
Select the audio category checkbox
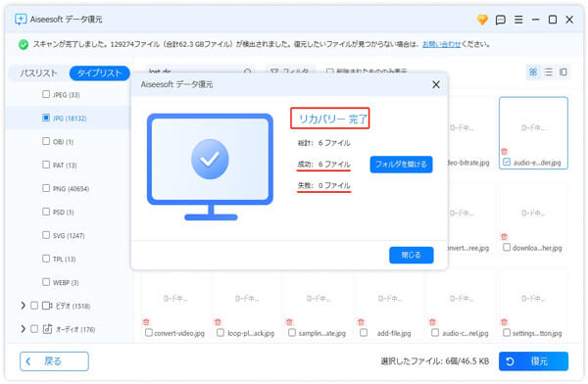34,329
